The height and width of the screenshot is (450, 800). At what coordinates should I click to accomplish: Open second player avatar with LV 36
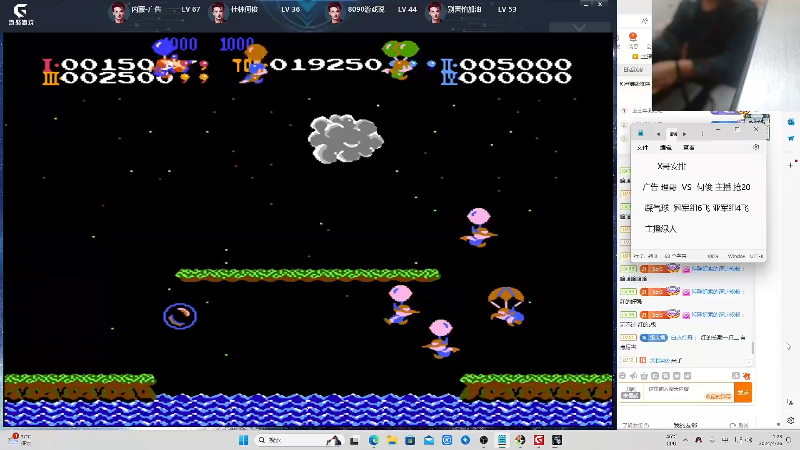tap(218, 12)
